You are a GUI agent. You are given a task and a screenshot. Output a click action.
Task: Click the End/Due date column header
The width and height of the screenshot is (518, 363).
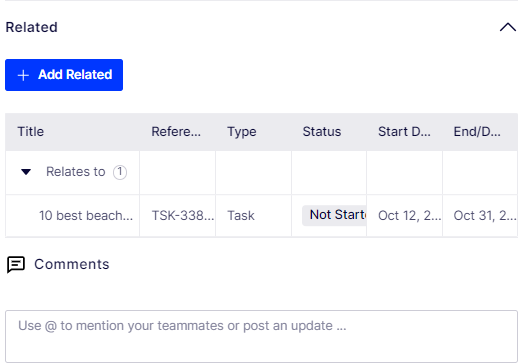[x=477, y=132]
